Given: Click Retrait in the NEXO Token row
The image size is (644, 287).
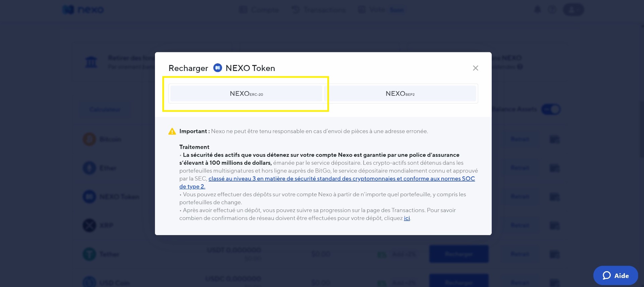Looking at the screenshot, I should 520,196.
